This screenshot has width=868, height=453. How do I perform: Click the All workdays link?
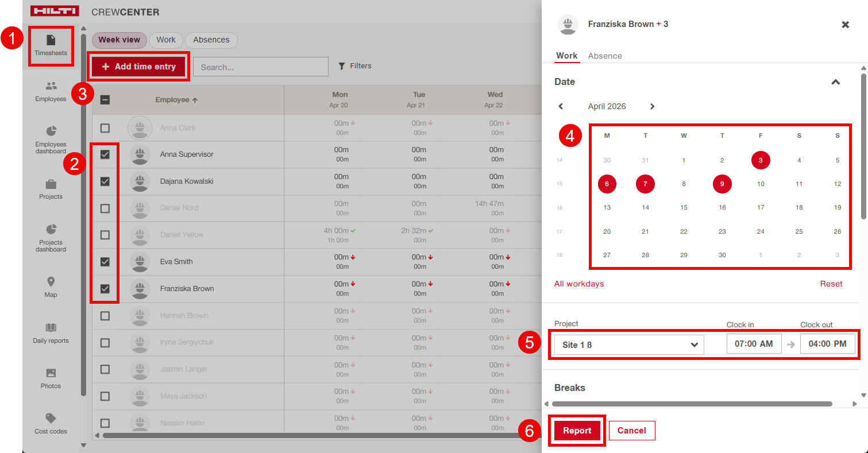(579, 284)
